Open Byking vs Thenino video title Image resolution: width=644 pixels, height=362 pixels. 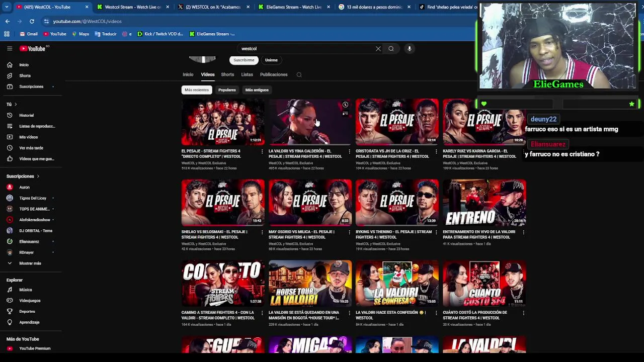coord(393,234)
